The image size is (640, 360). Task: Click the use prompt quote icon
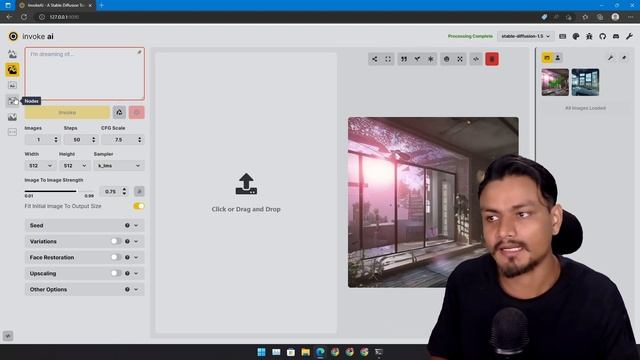404,59
